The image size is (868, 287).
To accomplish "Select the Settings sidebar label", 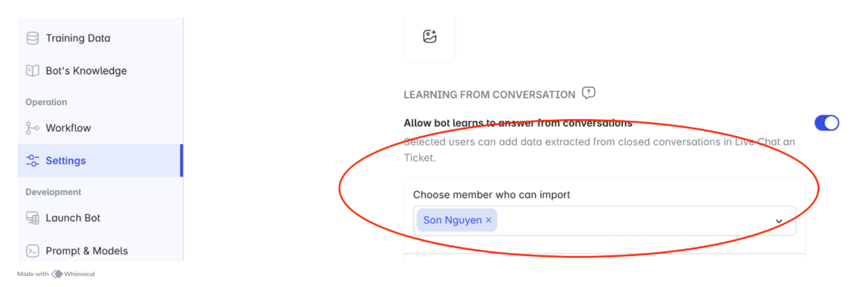I will (x=66, y=161).
